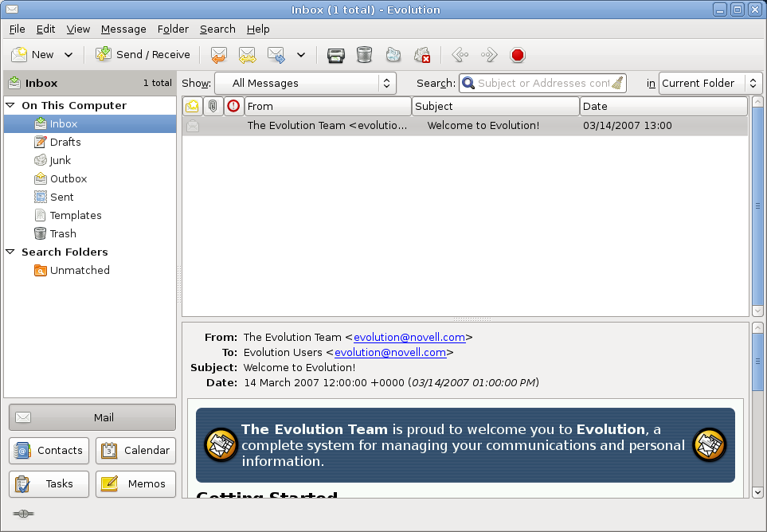Click the Reply toolbar icon

(219, 55)
